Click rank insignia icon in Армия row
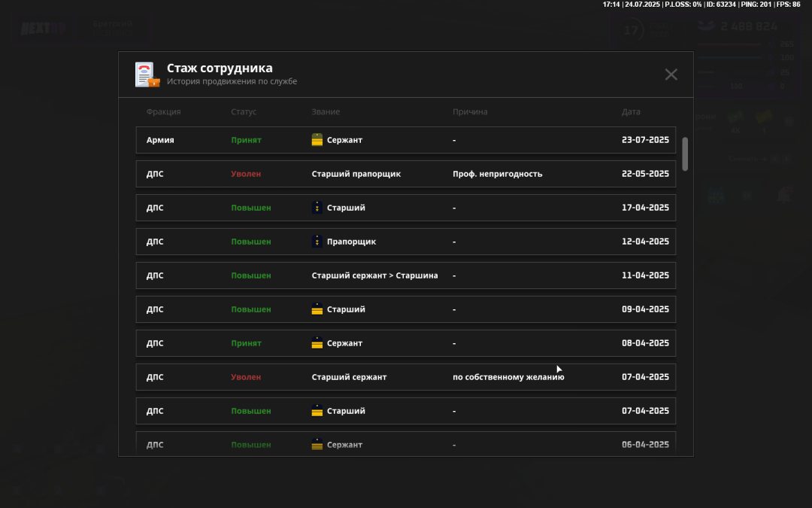Image resolution: width=812 pixels, height=508 pixels. pos(317,140)
